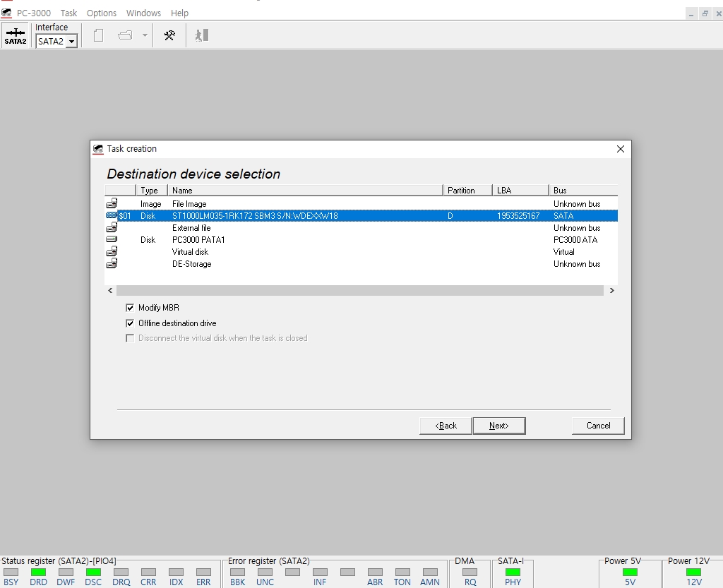Open the Help menu
Screen dimensions: 723x588
click(179, 13)
